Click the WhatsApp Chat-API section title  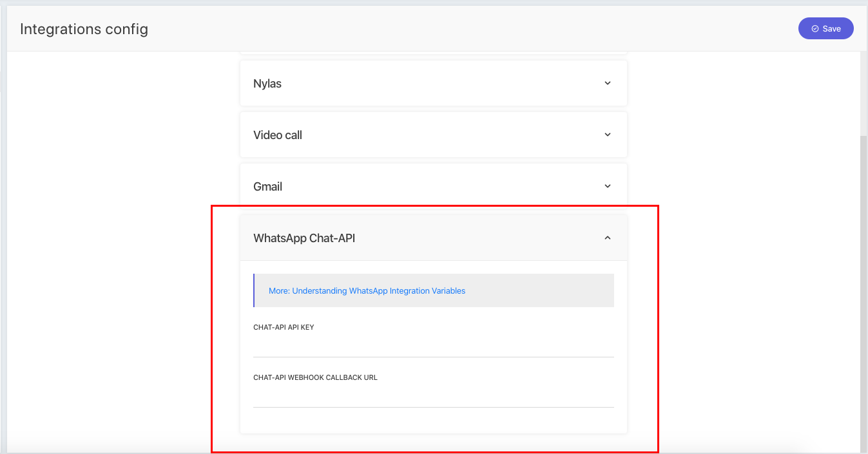pos(304,238)
